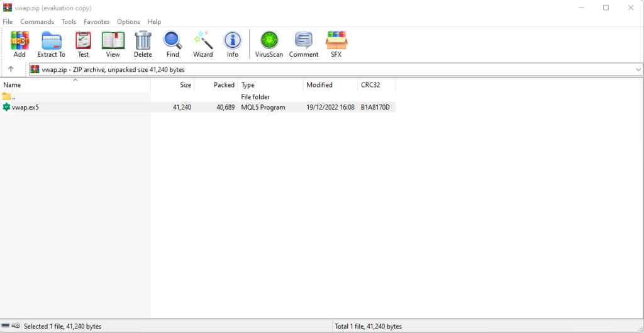
Task: Click the Add archive toolbar icon
Action: [x=19, y=44]
